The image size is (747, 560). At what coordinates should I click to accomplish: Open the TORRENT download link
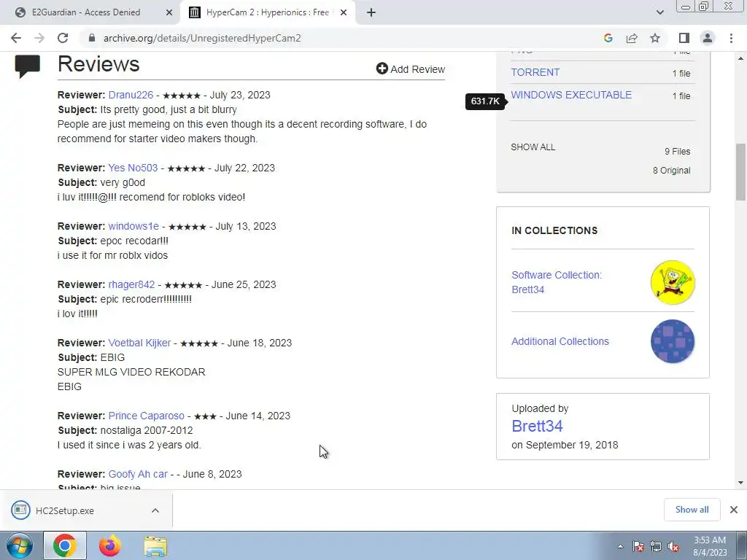535,72
